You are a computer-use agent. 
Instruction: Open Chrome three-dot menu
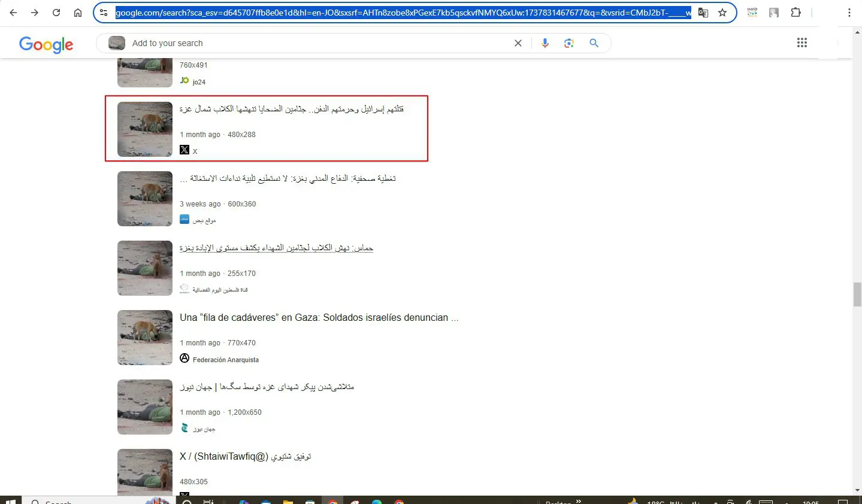coord(849,13)
